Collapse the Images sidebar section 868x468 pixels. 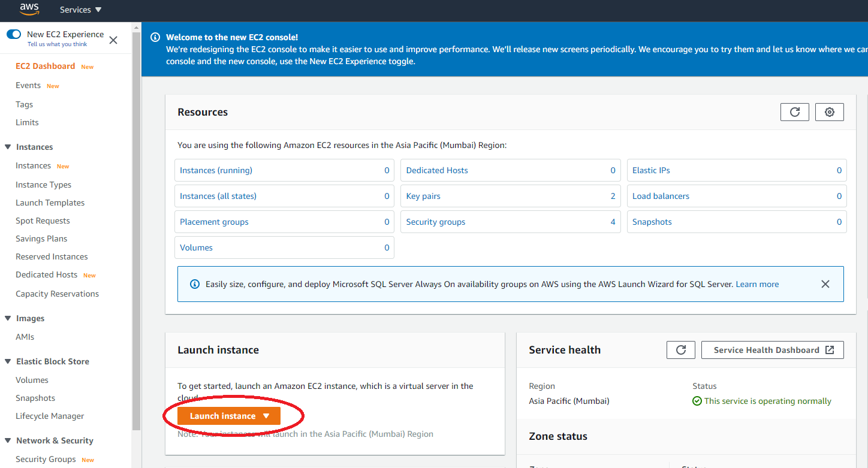pos(8,318)
